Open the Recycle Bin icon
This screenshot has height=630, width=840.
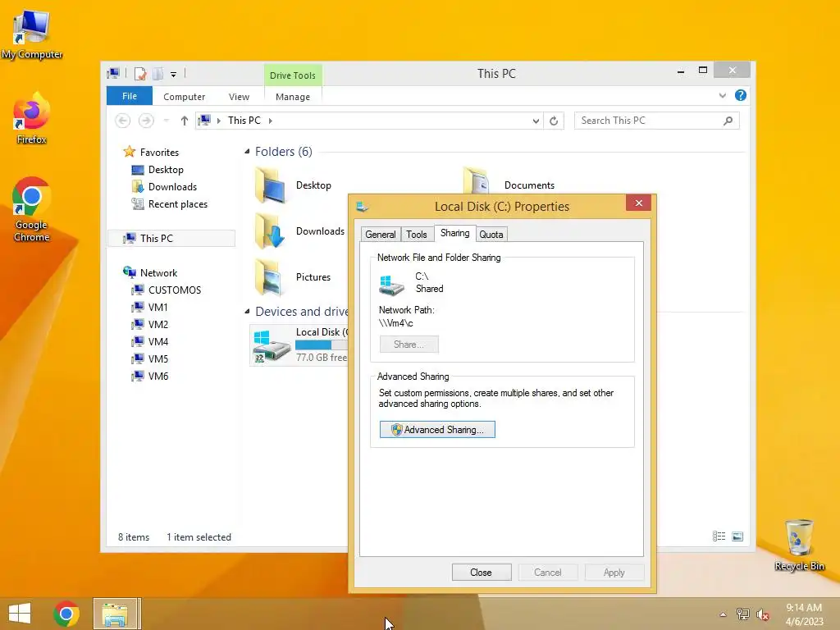(x=799, y=545)
